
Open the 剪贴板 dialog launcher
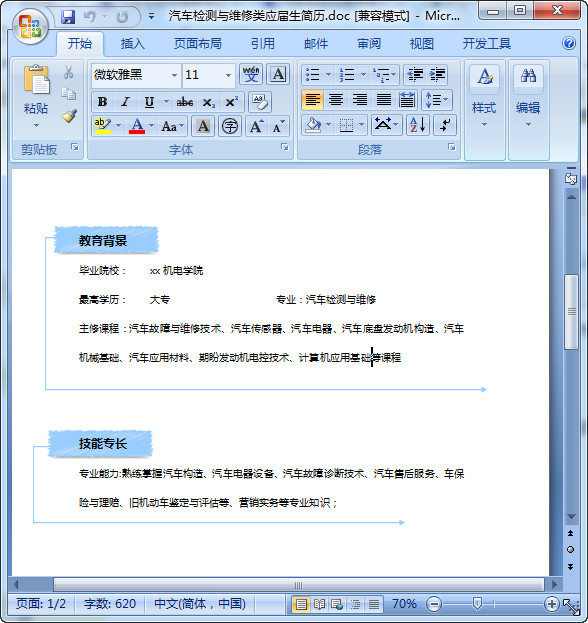pyautogui.click(x=75, y=147)
